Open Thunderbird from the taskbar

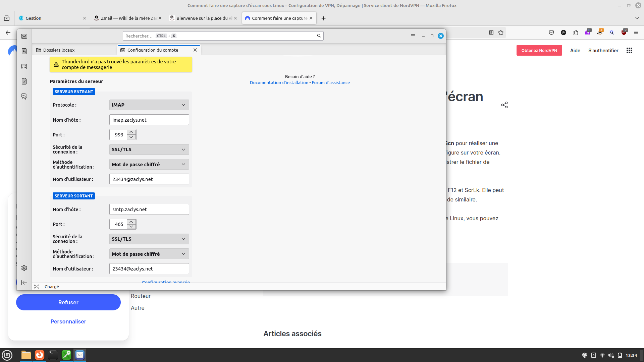[80, 355]
